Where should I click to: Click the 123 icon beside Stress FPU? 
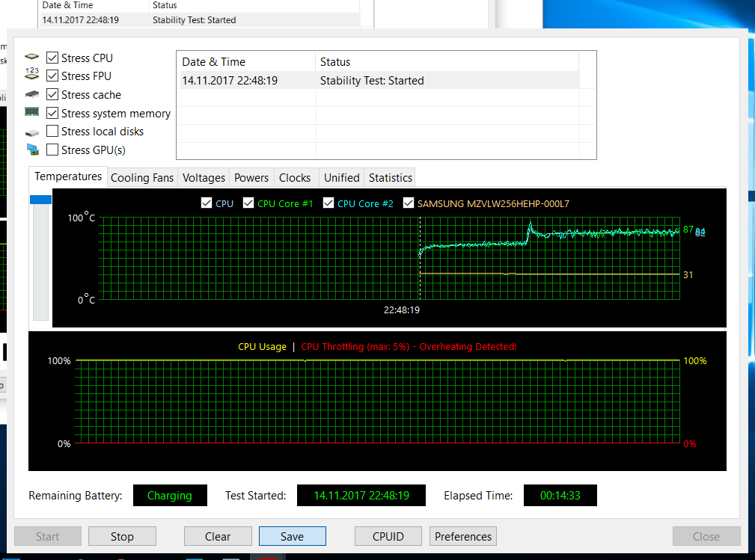coord(31,73)
